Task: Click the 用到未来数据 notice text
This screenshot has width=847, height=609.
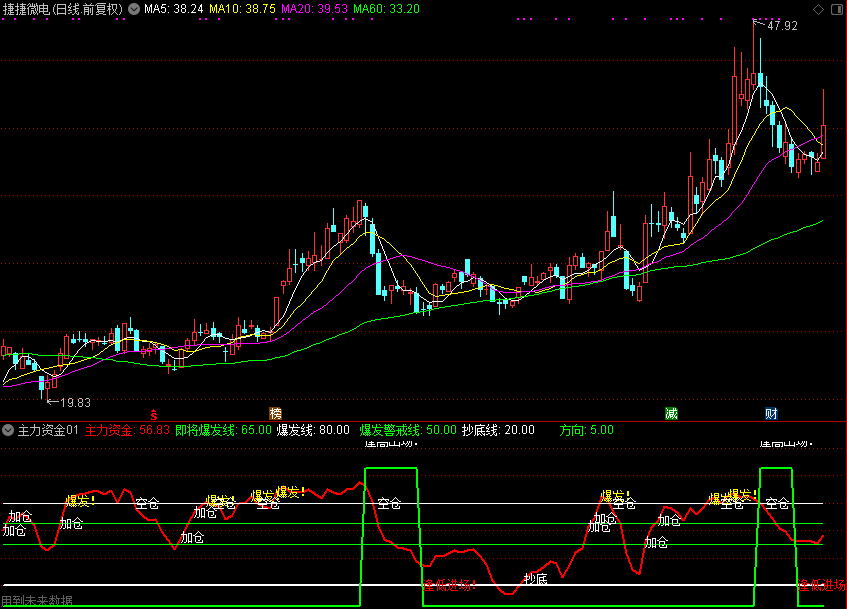Action: click(x=38, y=601)
